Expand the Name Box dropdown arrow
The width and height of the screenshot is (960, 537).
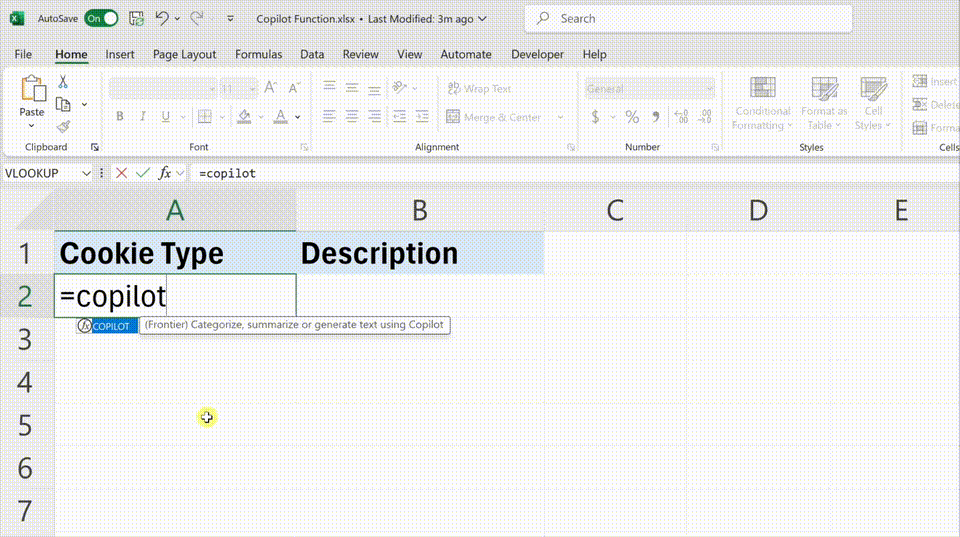(86, 173)
